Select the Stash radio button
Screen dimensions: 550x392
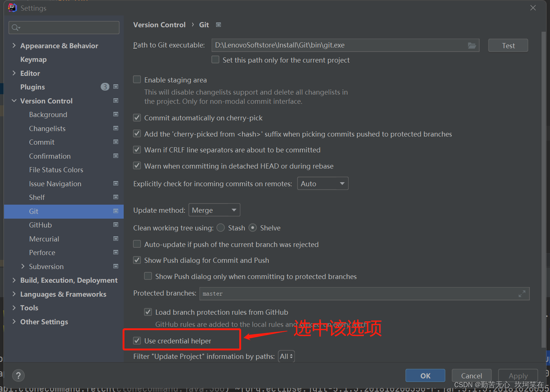coord(221,228)
